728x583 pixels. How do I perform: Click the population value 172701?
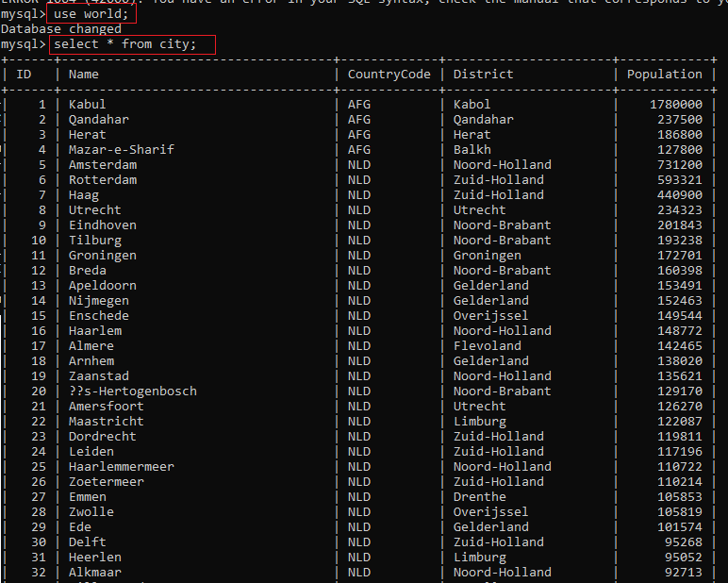point(680,256)
